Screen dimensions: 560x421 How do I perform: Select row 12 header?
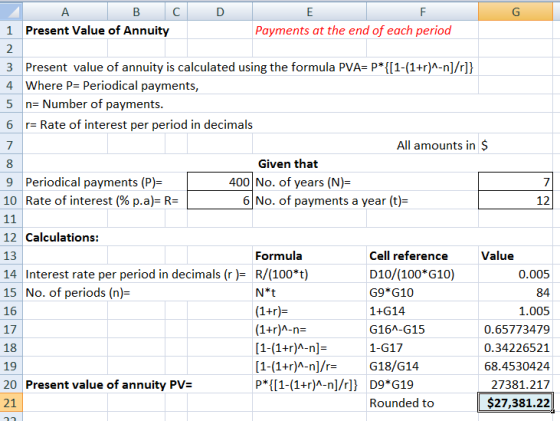click(x=10, y=237)
